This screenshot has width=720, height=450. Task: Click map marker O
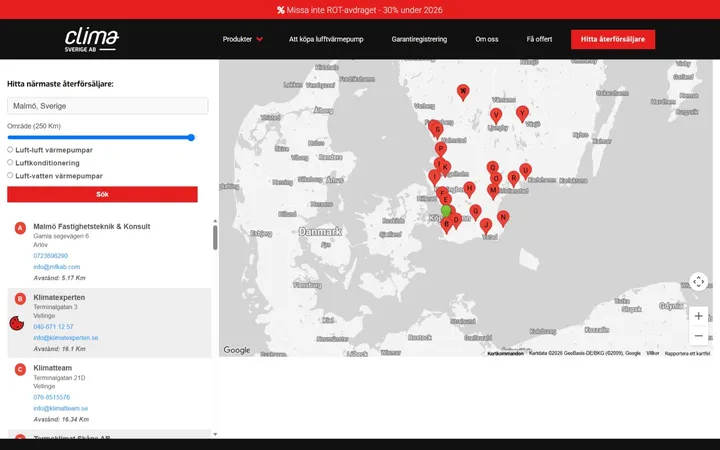[495, 179]
